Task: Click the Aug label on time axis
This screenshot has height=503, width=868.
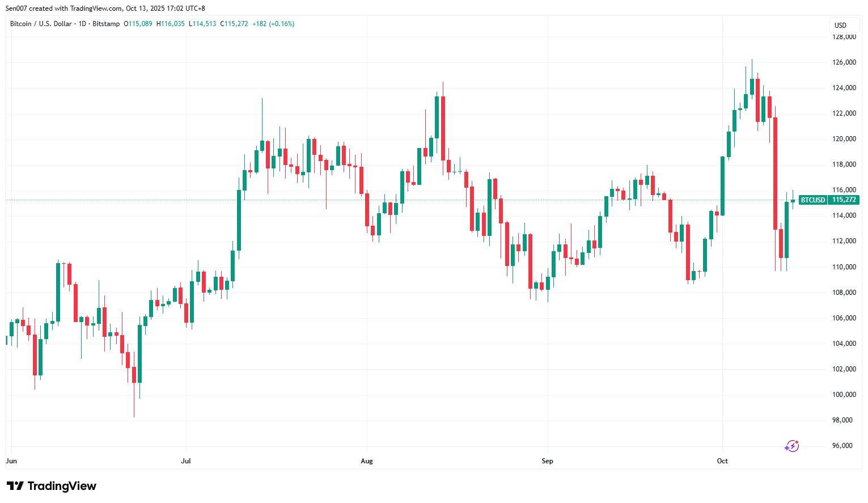Action: click(x=367, y=461)
